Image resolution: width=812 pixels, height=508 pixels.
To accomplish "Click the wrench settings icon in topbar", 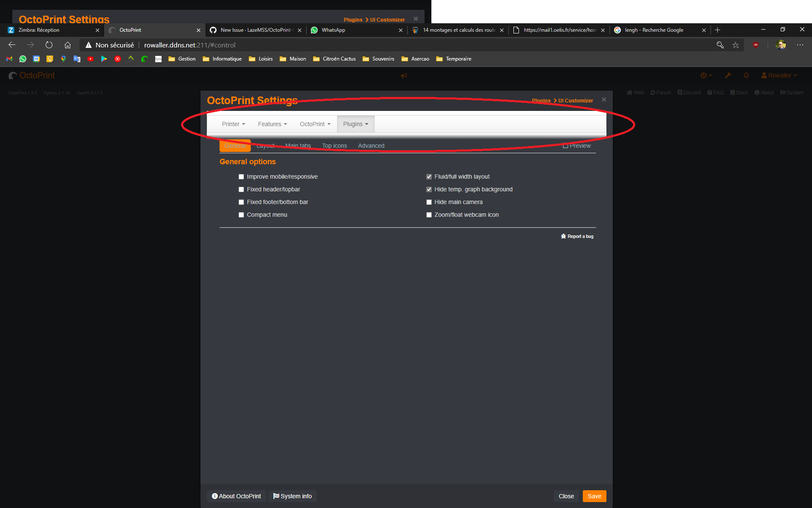I will [728, 75].
